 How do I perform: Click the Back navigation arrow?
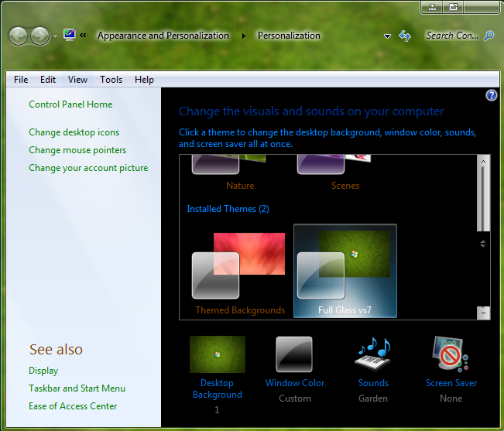tap(18, 36)
